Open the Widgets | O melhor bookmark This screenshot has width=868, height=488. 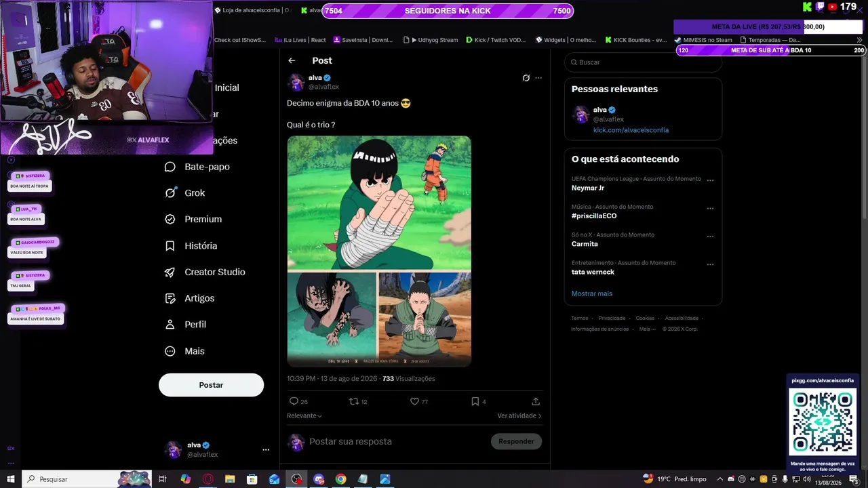566,40
